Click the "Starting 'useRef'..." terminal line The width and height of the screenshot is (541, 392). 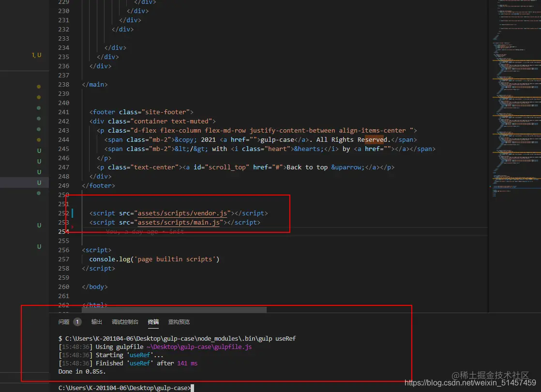coord(111,355)
